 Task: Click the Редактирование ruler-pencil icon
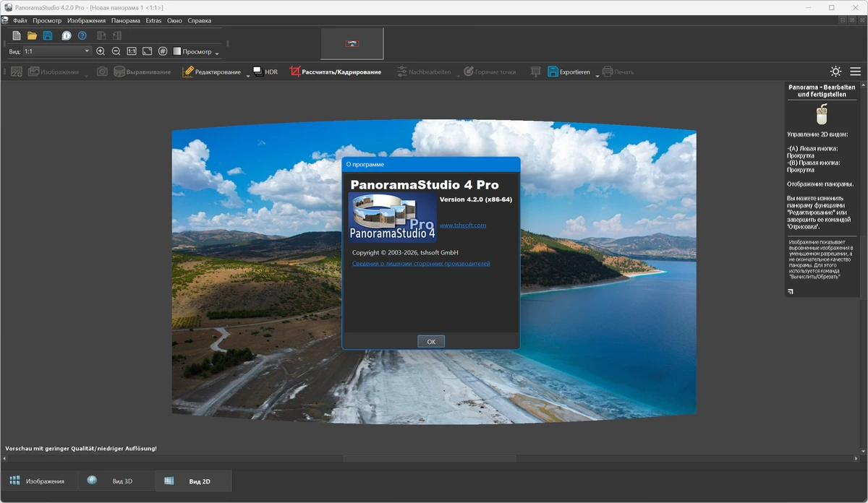(x=188, y=72)
